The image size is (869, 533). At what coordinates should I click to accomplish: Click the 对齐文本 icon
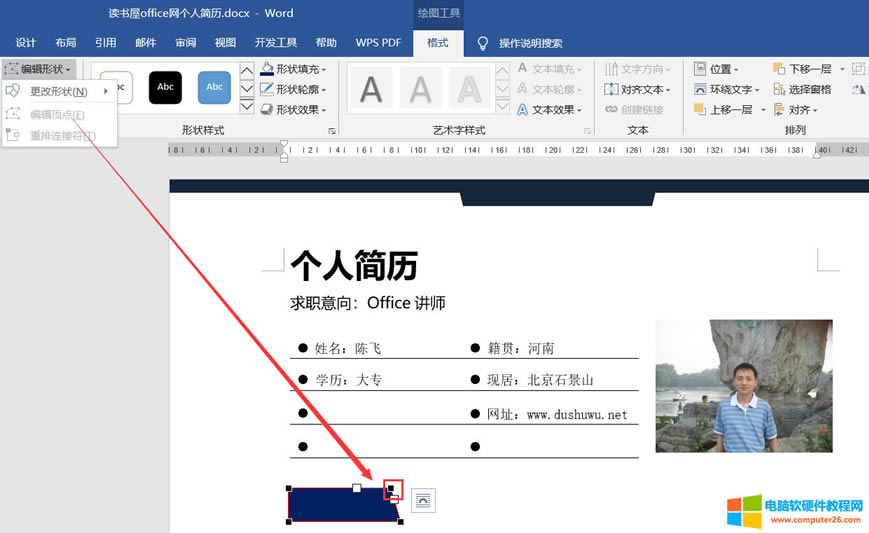pos(611,89)
